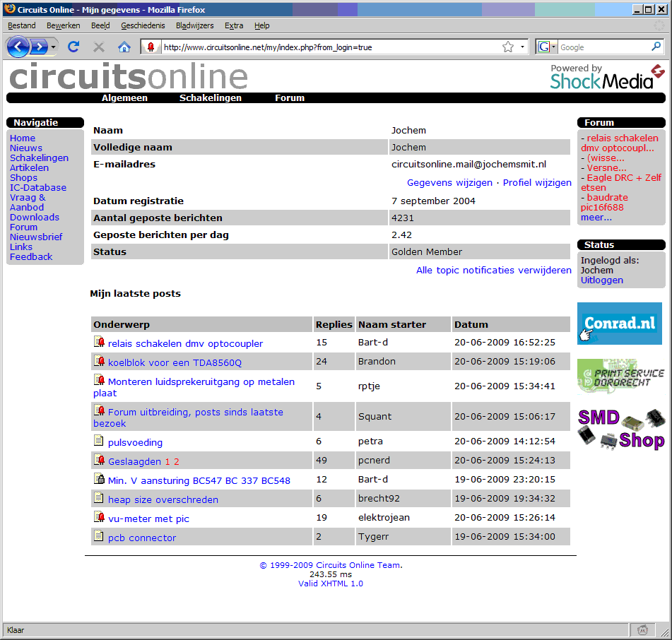Click the hot topic icon beside Geslaagden
672x640 pixels.
(99, 461)
